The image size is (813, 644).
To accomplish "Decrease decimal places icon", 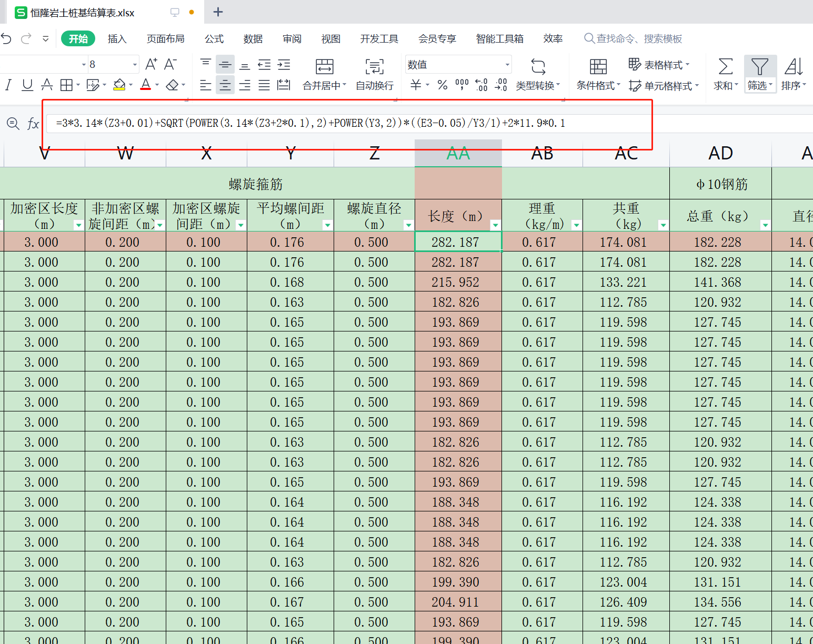I will [x=501, y=85].
